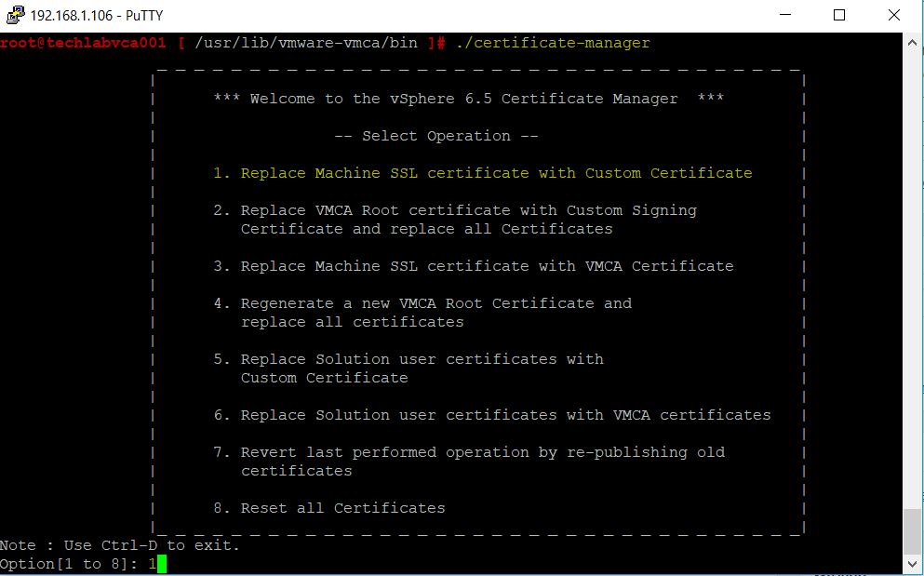Minimize the PuTTY window

pyautogui.click(x=785, y=15)
